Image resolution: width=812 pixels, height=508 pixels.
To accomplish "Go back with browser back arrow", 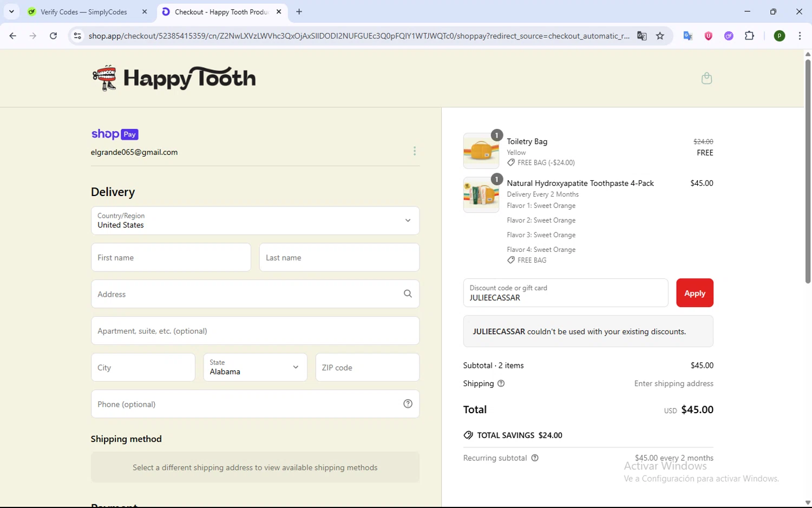I will tap(12, 36).
